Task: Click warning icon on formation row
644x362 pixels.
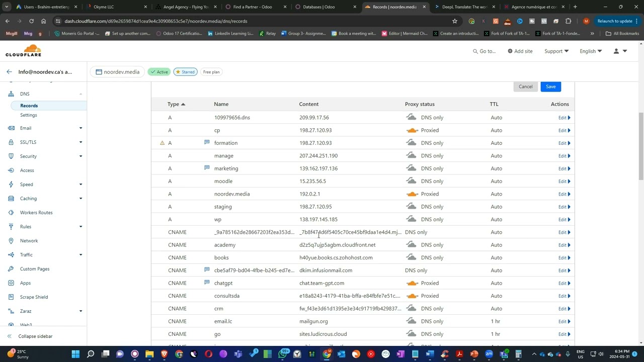Action: click(x=162, y=143)
